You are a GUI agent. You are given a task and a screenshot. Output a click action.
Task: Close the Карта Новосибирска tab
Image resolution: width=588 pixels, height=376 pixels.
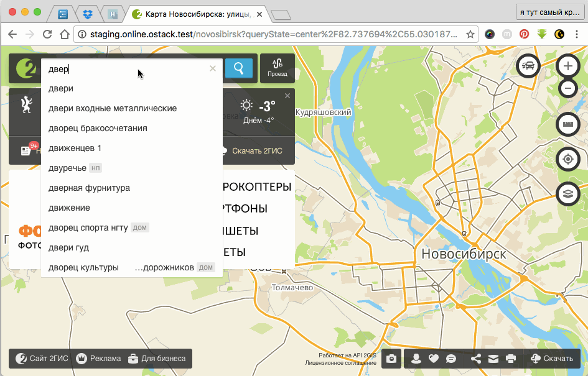pyautogui.click(x=259, y=15)
